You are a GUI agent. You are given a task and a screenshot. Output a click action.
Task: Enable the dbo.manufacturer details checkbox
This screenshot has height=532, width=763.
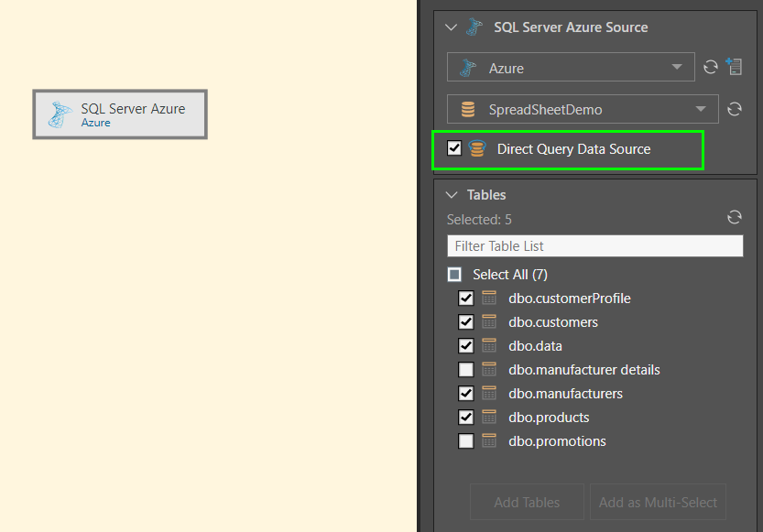[x=466, y=370]
